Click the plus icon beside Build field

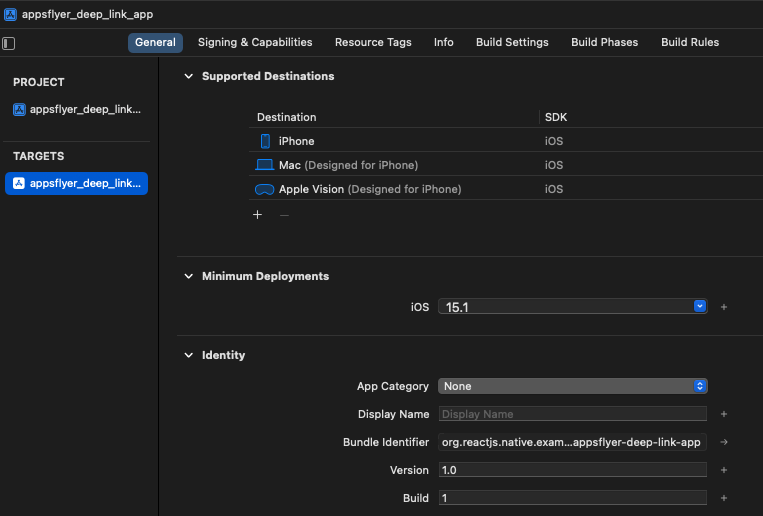tap(724, 498)
